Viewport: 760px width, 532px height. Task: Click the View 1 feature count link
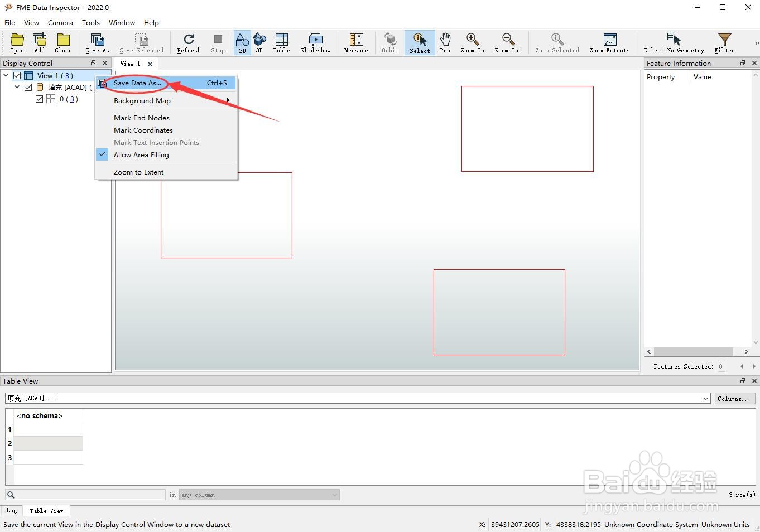tap(67, 75)
